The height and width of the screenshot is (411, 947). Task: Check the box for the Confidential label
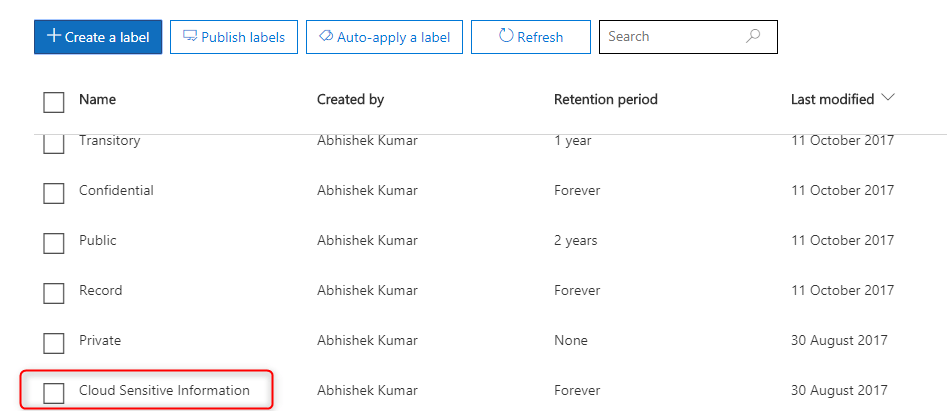tap(54, 193)
